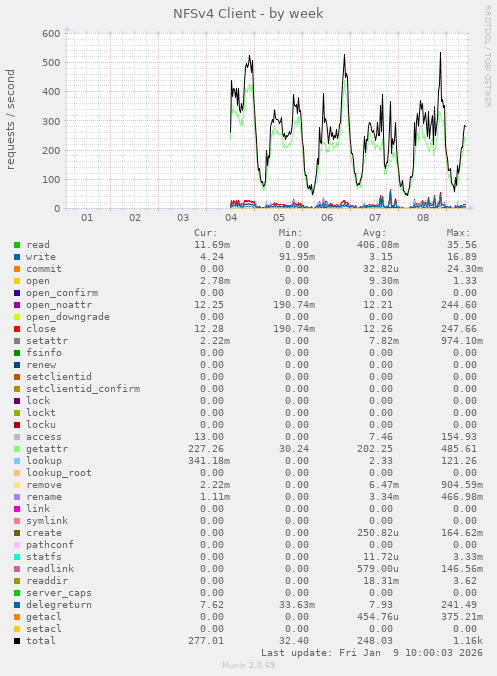Click the 'requests / second' axis label
Screen dimensions: 497x676
pos(10,119)
